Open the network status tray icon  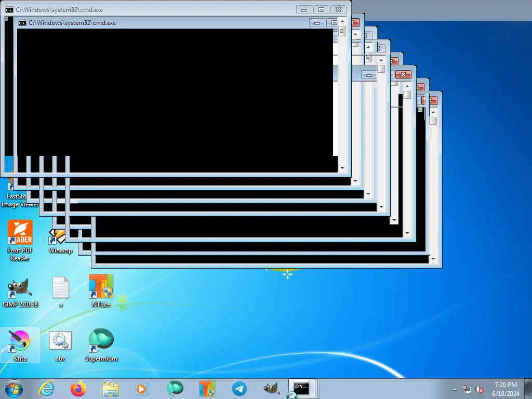467,389
